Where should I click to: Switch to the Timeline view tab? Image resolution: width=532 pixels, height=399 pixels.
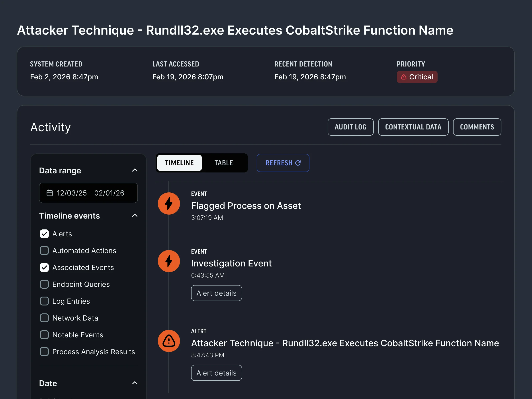[x=179, y=163]
